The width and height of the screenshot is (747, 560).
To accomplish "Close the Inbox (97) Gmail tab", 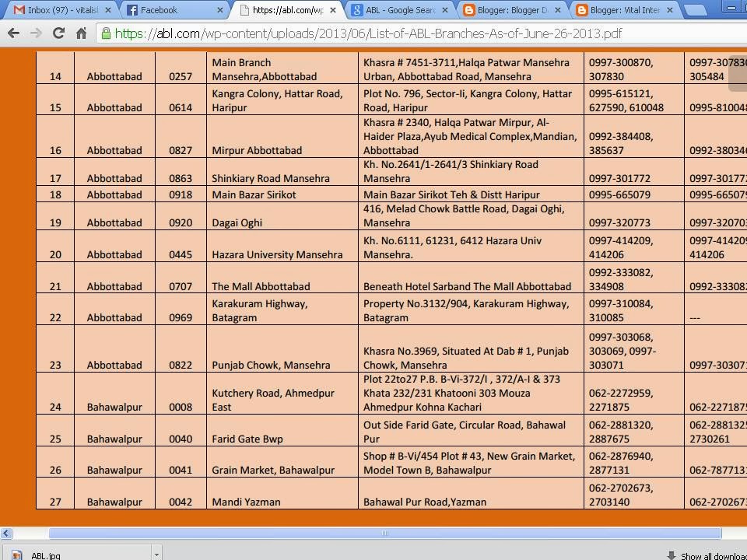I will pos(108,10).
